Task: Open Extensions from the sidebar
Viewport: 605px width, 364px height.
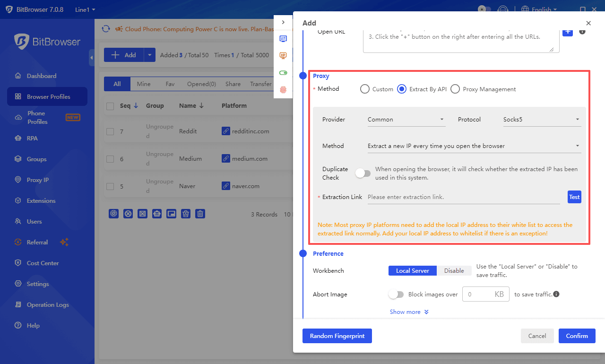Action: [41, 200]
